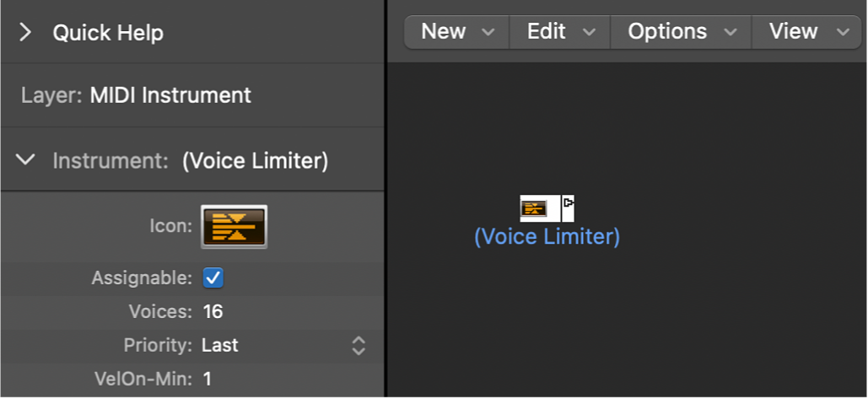Viewport: 868px width, 399px height.
Task: Click the Priority value Last
Action: tap(220, 345)
